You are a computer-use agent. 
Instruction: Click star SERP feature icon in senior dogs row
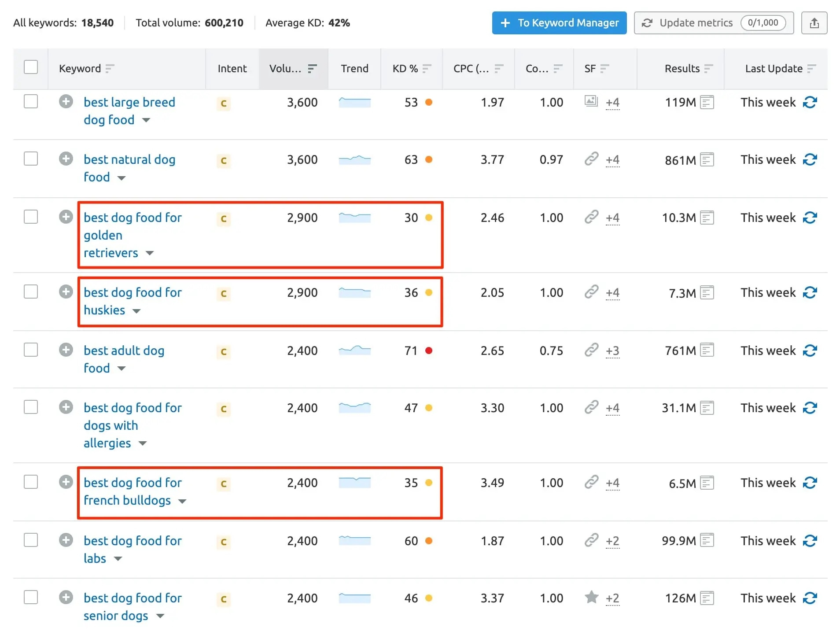click(591, 597)
